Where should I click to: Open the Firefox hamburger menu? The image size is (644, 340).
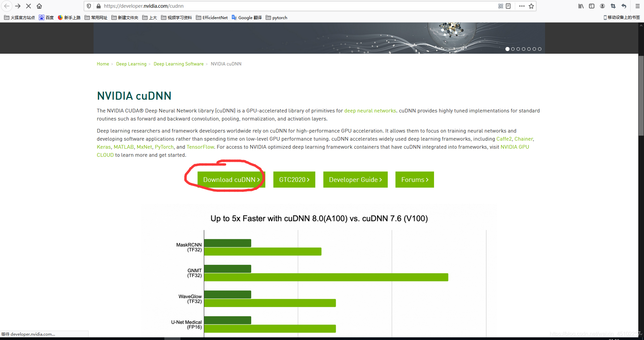point(637,6)
